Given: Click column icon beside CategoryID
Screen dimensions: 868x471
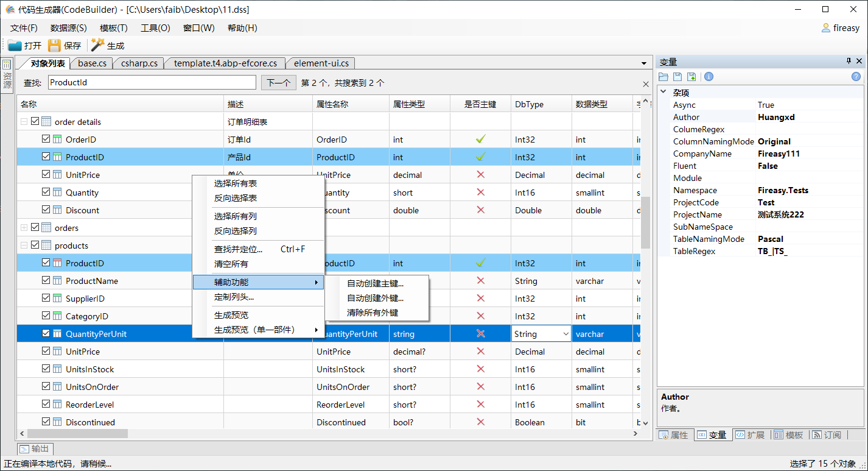Looking at the screenshot, I should pyautogui.click(x=57, y=316).
